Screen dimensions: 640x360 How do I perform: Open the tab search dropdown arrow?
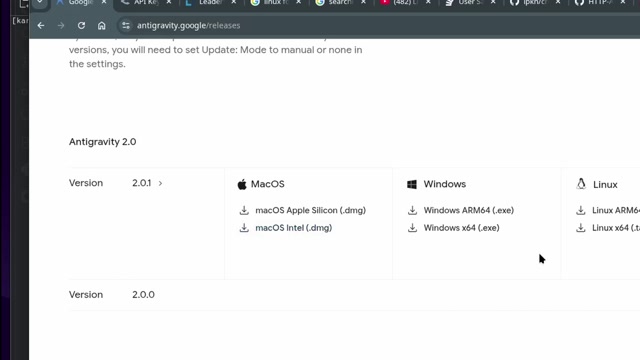point(40,2)
